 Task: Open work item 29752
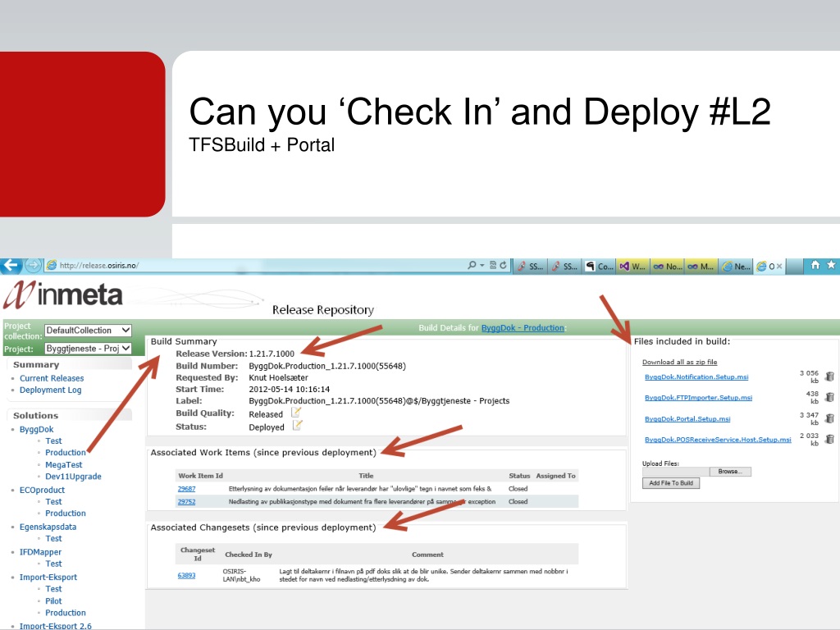(186, 501)
